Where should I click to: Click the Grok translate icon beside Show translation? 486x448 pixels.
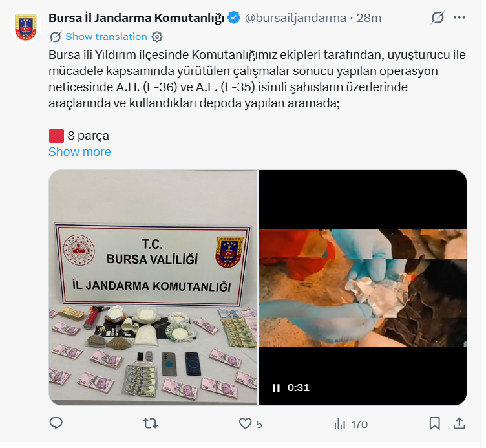(56, 37)
